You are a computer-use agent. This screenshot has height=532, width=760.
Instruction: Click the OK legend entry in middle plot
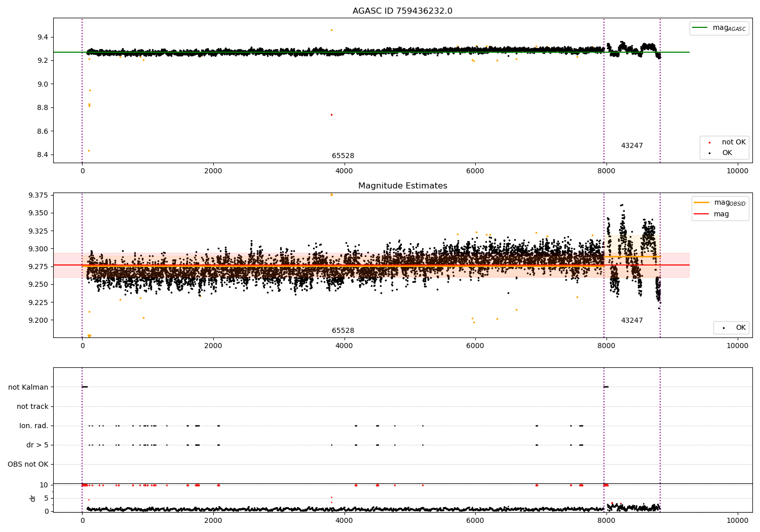734,328
